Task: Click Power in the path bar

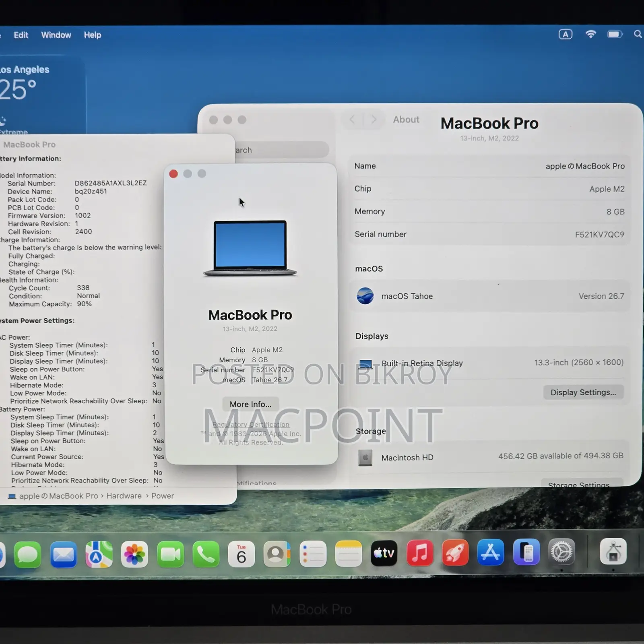Action: [163, 496]
